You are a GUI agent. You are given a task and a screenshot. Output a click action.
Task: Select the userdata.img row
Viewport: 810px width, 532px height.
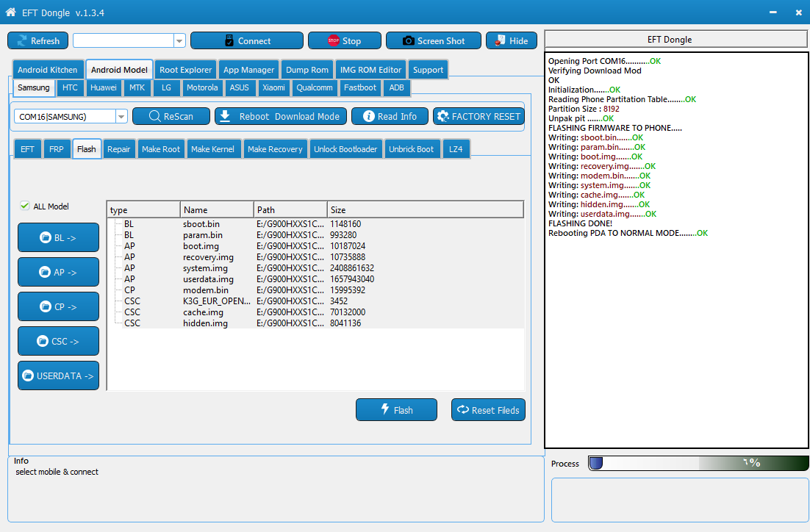315,279
